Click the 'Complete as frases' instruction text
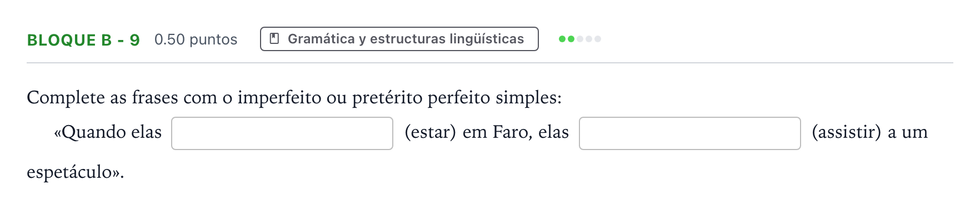The width and height of the screenshot is (980, 219). tap(294, 98)
